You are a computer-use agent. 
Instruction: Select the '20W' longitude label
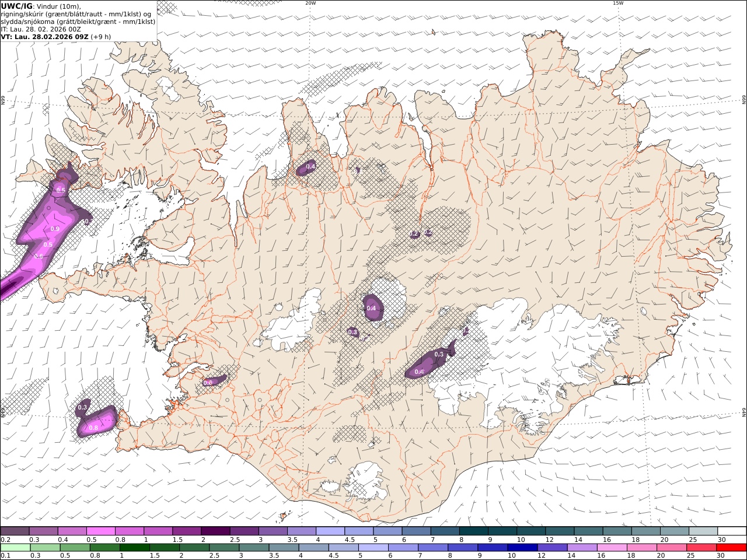click(x=310, y=3)
